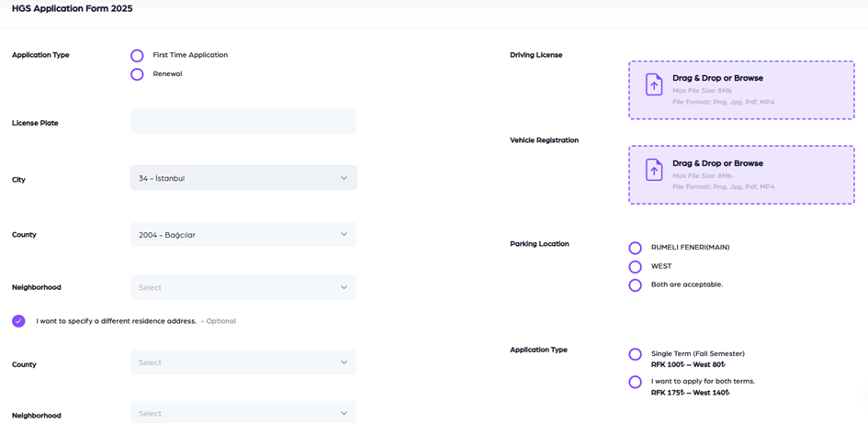Open the County dropdown showing Bağcılar
Image resolution: width=868 pixels, height=423 pixels.
point(242,235)
